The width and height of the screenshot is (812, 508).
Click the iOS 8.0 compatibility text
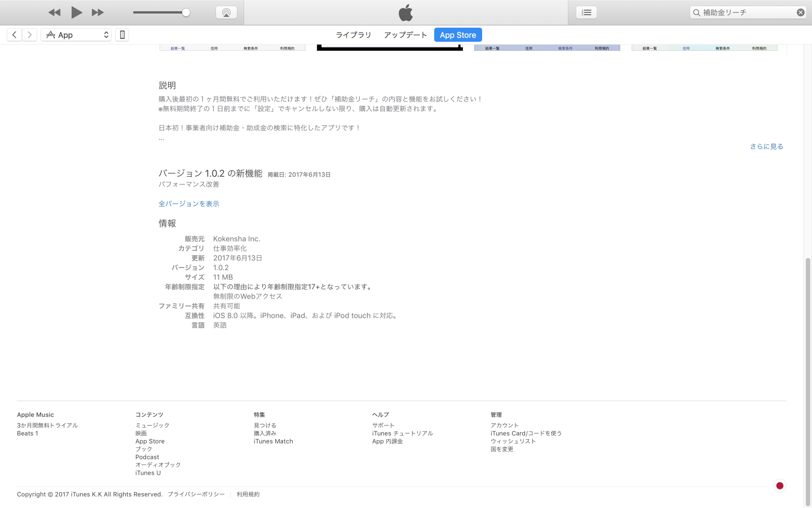coord(306,316)
